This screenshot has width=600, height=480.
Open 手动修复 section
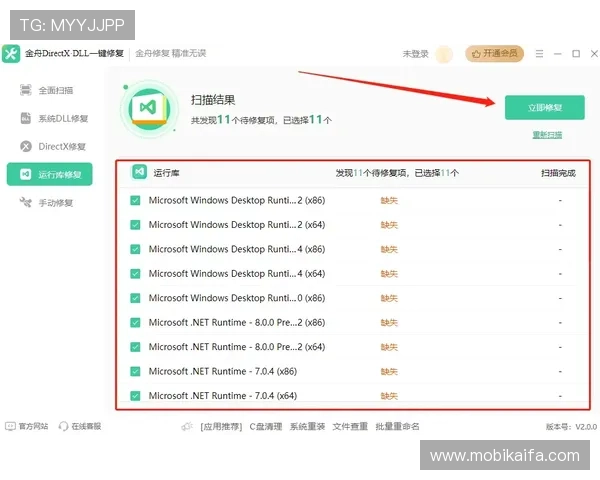50,202
